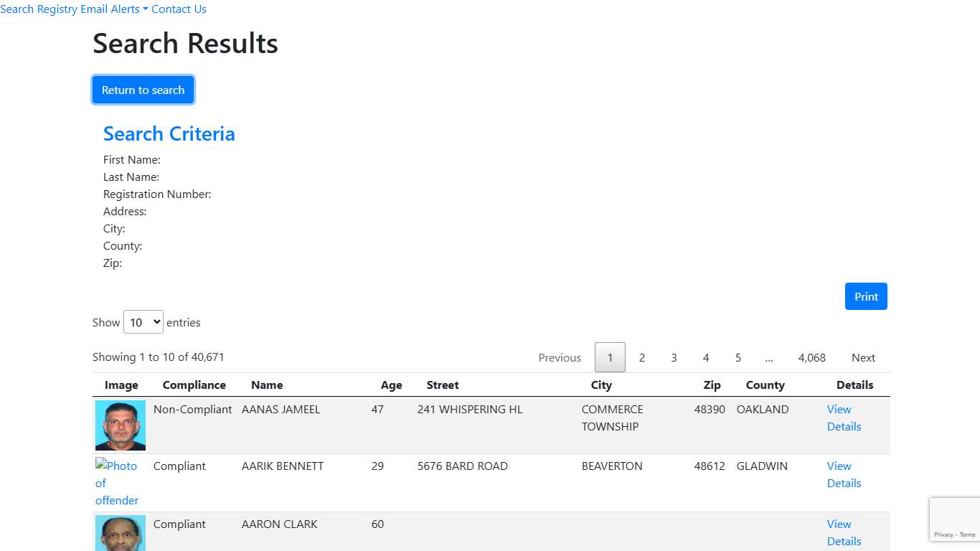Sort table by the County header
Viewport: 980px width, 551px height.
tap(765, 385)
